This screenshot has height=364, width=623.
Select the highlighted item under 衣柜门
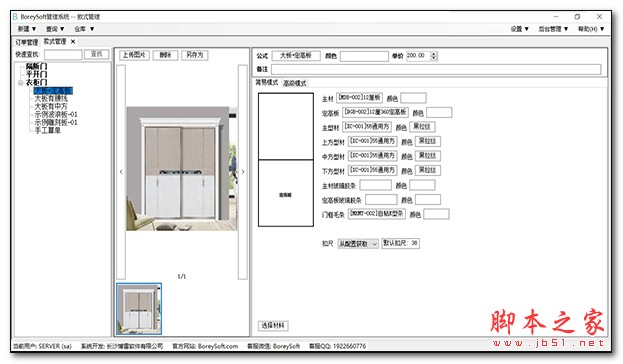(x=53, y=91)
